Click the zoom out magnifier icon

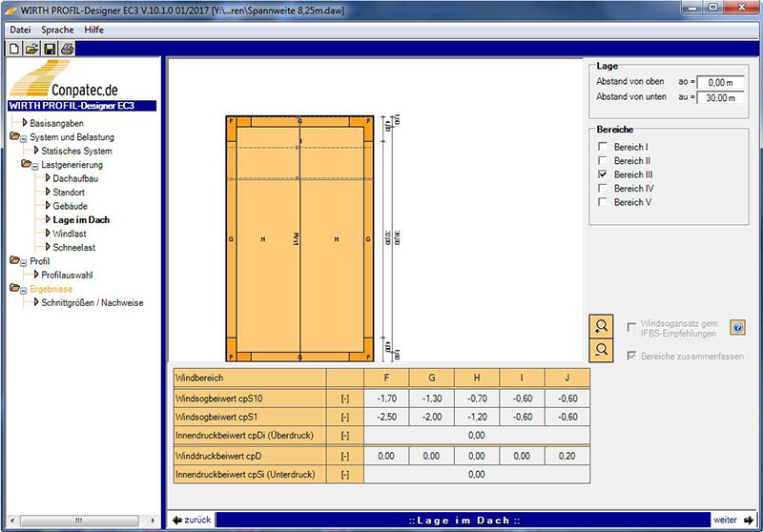click(602, 350)
